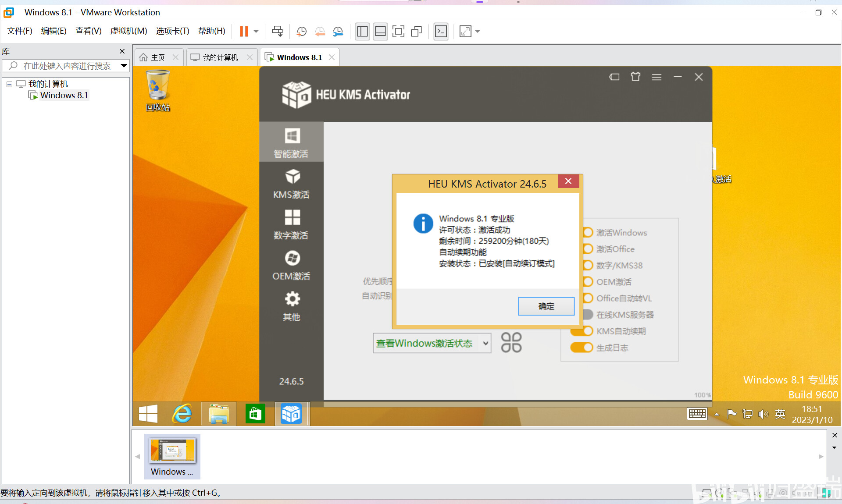Expand the stretch display dropdown arrow
The height and width of the screenshot is (504, 842).
tap(478, 32)
